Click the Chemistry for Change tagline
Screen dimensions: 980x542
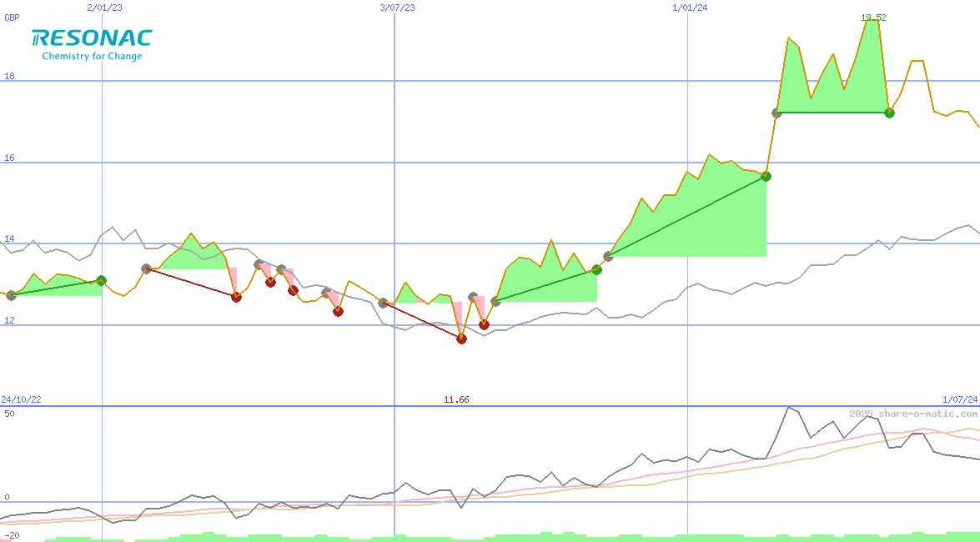92,57
